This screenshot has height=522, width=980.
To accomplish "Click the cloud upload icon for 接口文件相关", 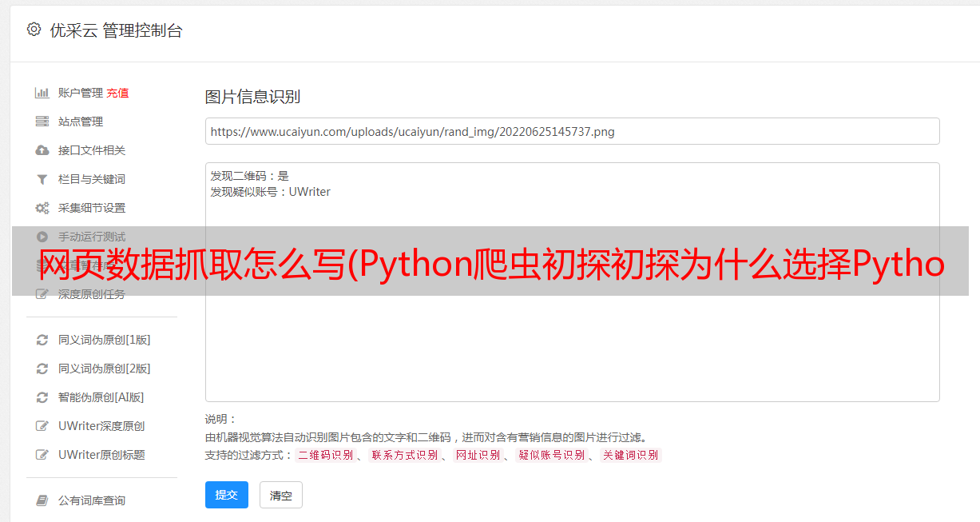I will (42, 150).
